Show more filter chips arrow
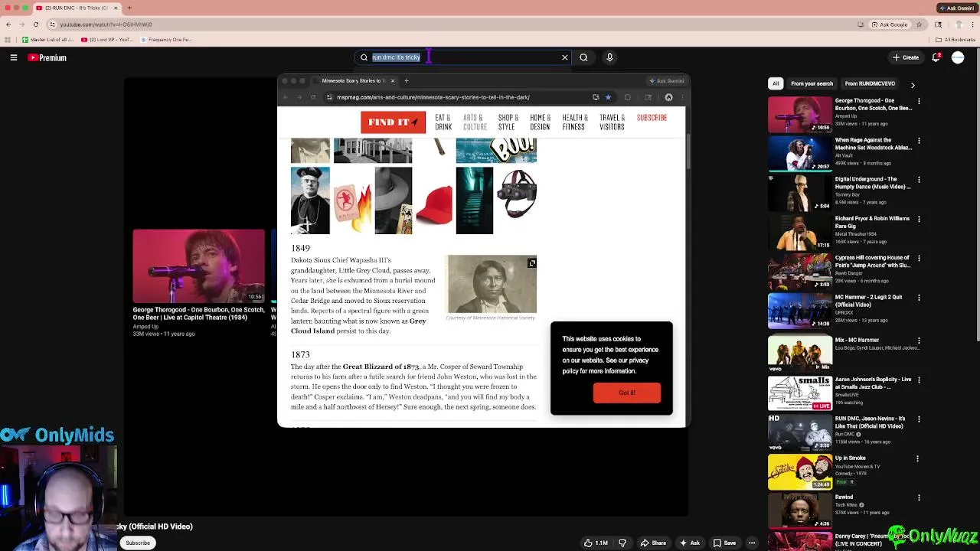This screenshot has width=980, height=551. point(913,84)
